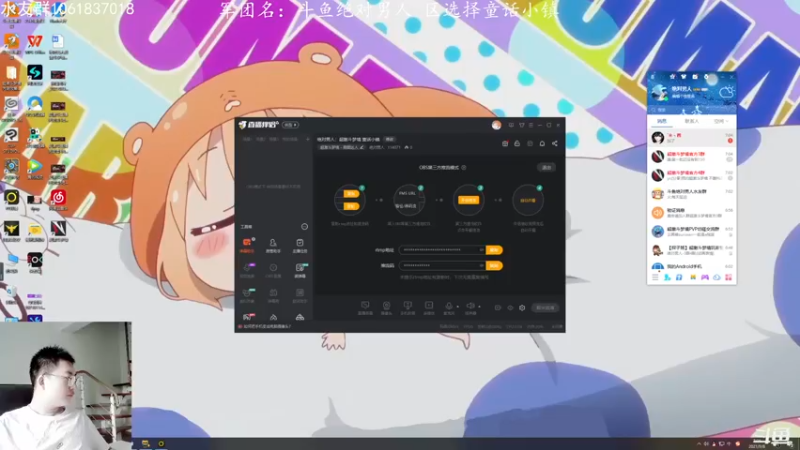Open the QQ profile avatar

point(658,93)
